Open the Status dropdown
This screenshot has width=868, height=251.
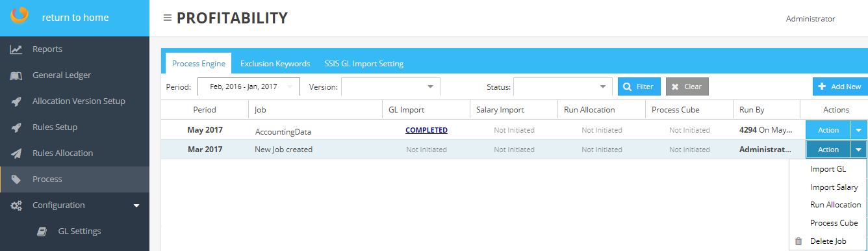coord(563,86)
